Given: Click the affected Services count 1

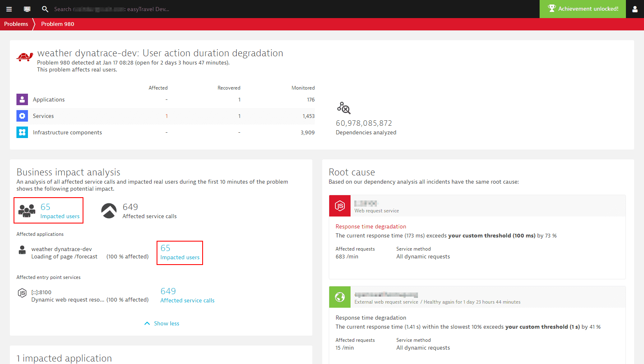Looking at the screenshot, I should click(x=166, y=116).
